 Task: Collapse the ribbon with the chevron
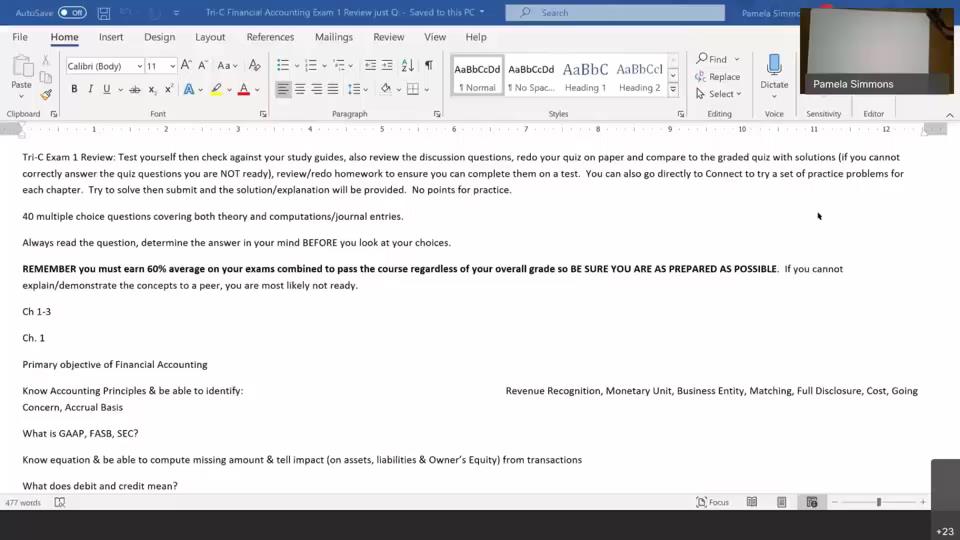(950, 115)
